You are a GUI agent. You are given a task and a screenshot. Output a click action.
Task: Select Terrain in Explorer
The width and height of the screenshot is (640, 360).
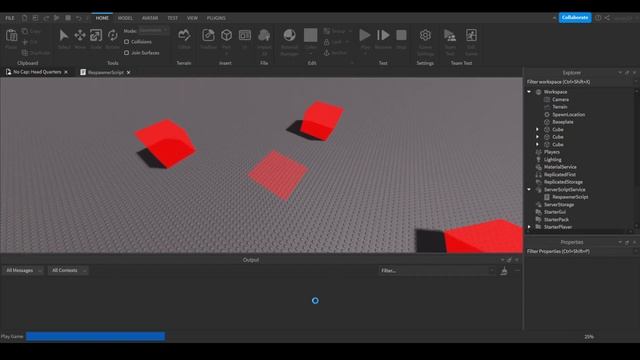tap(560, 107)
